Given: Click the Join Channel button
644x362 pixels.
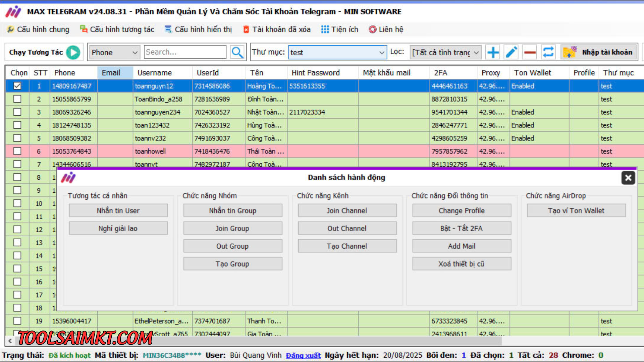Looking at the screenshot, I should 347,210.
